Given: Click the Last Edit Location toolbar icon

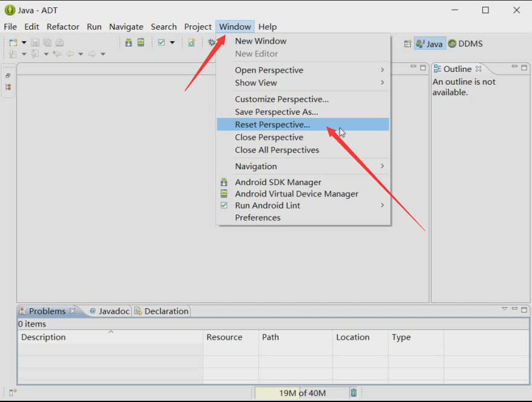Looking at the screenshot, I should [x=57, y=54].
